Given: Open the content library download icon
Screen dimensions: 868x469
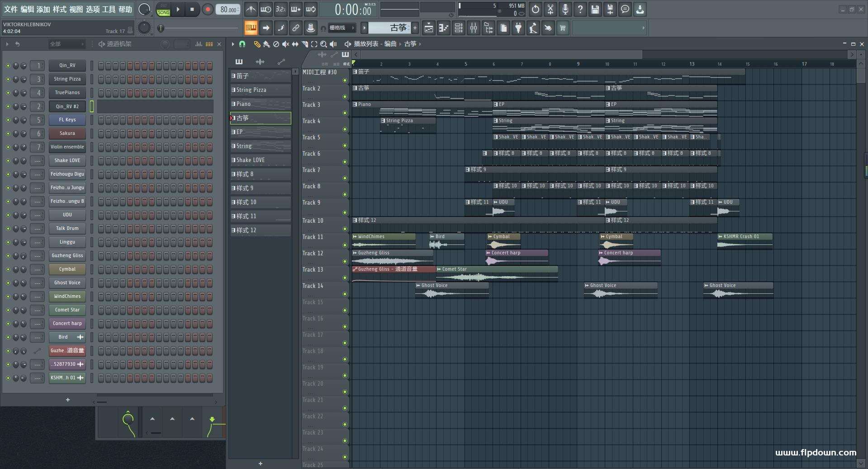Looking at the screenshot, I should tap(640, 9).
